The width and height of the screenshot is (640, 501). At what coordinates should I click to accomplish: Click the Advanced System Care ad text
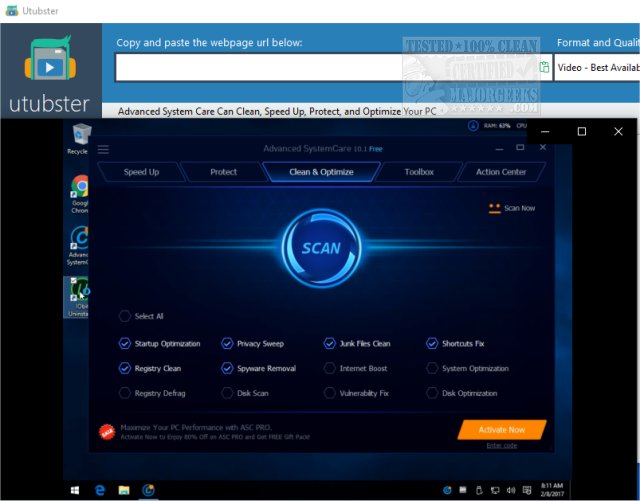click(x=277, y=111)
